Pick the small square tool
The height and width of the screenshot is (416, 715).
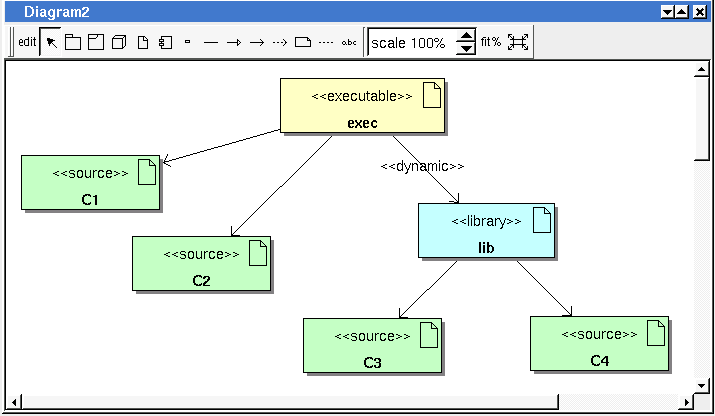pyautogui.click(x=187, y=42)
